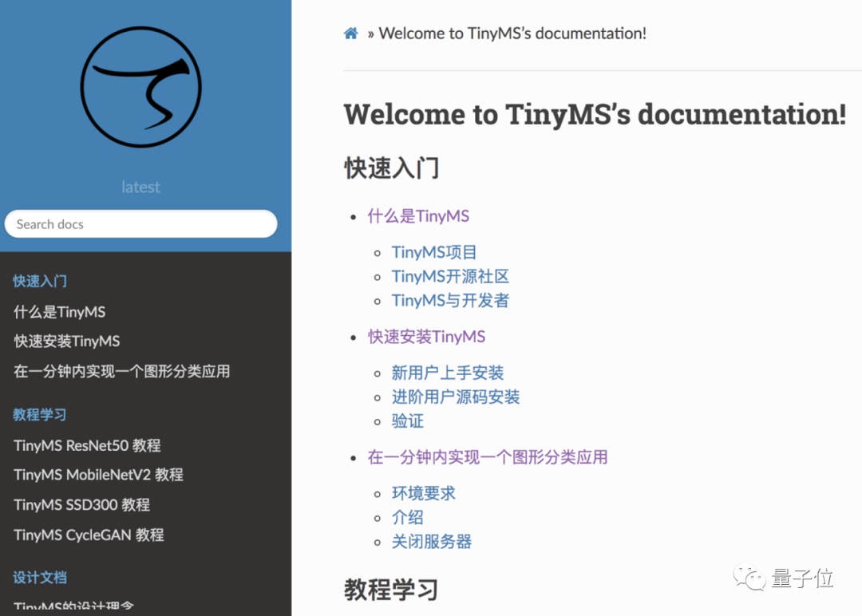The width and height of the screenshot is (862, 616).
Task: Click the 教程学习 heading in the page body
Action: tap(391, 590)
